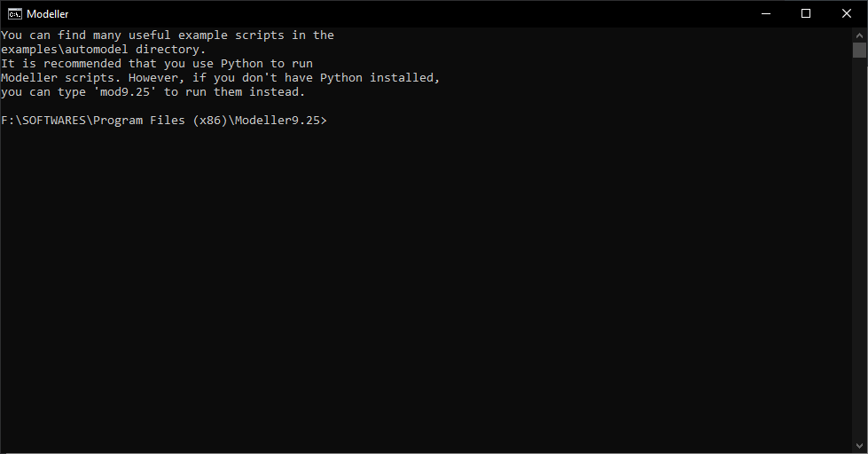Image resolution: width=868 pixels, height=454 pixels.
Task: Click the 'Modeller scripts. However' text
Action: click(x=87, y=78)
